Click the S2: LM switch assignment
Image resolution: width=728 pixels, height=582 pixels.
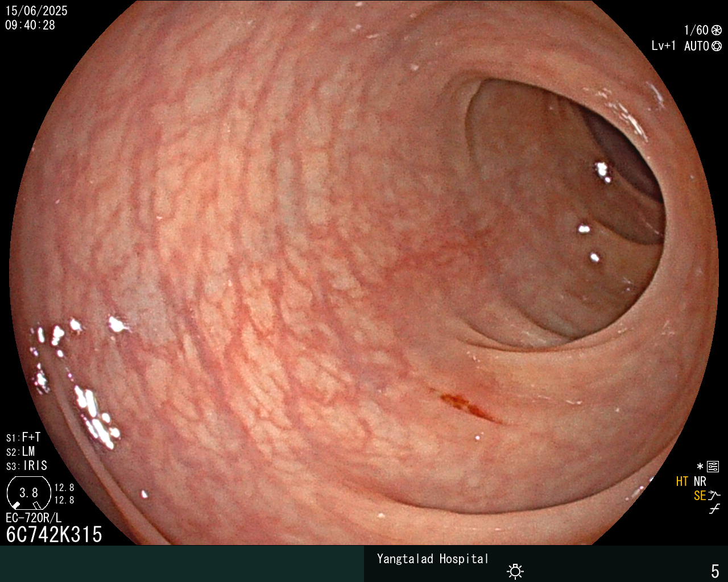(20, 452)
